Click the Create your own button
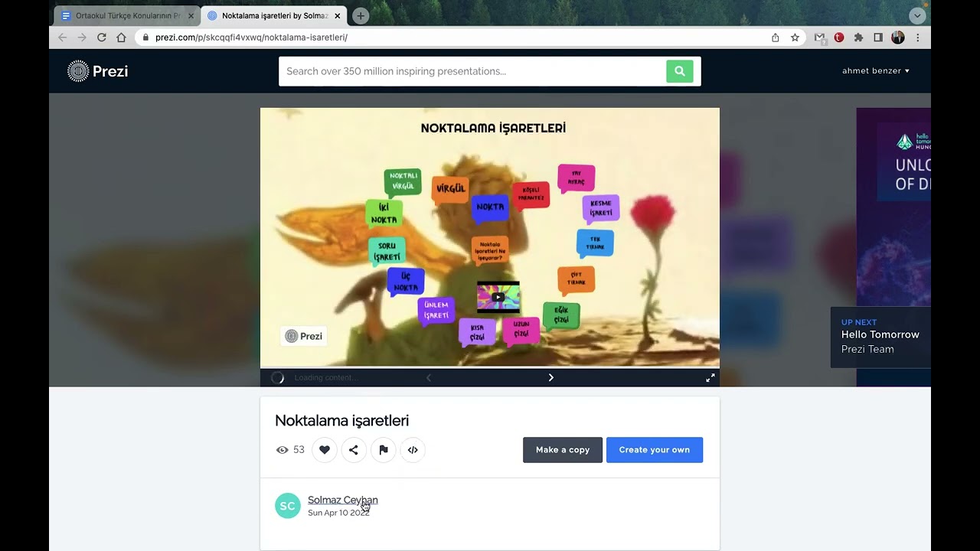Viewport: 980px width, 551px height. click(655, 450)
